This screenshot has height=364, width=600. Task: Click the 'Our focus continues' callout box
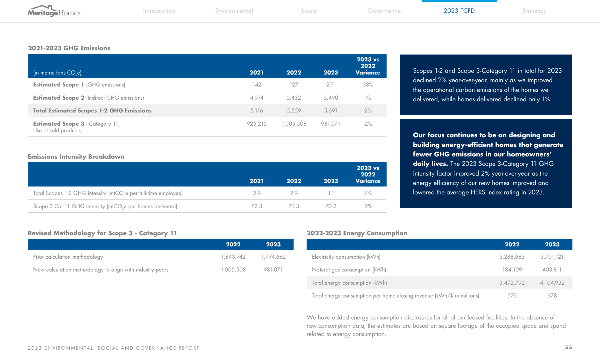pos(486,164)
